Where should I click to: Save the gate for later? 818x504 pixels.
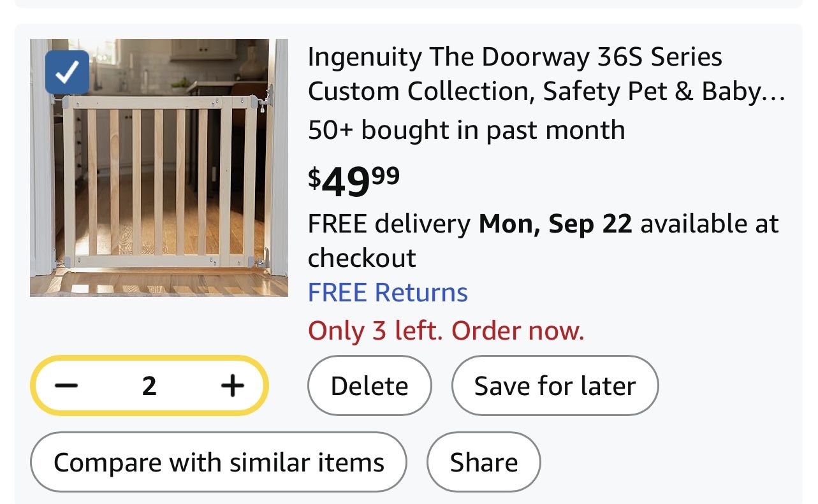[555, 385]
